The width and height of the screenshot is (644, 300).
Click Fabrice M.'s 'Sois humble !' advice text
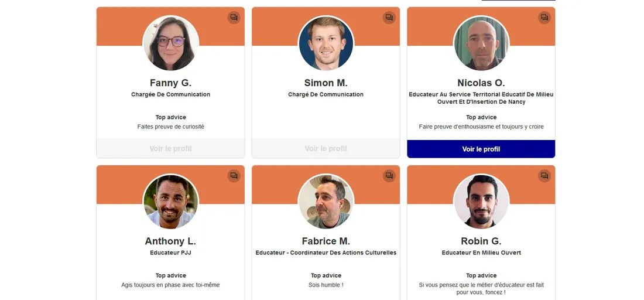point(326,285)
